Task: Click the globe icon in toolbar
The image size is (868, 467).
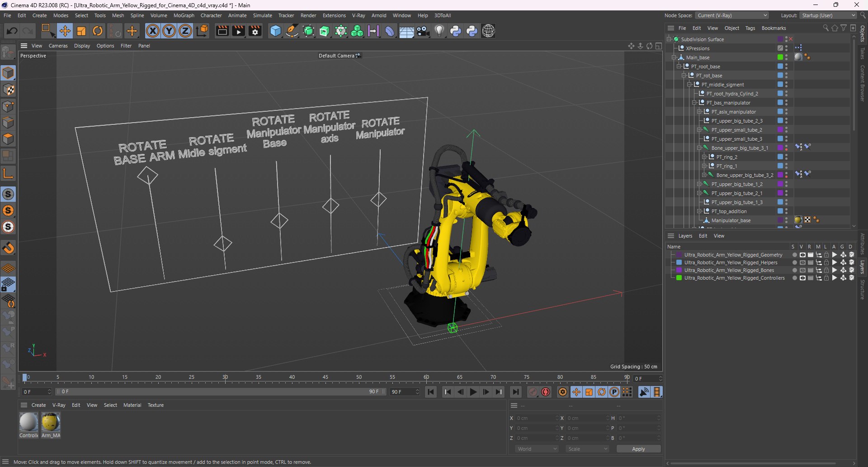Action: point(489,31)
